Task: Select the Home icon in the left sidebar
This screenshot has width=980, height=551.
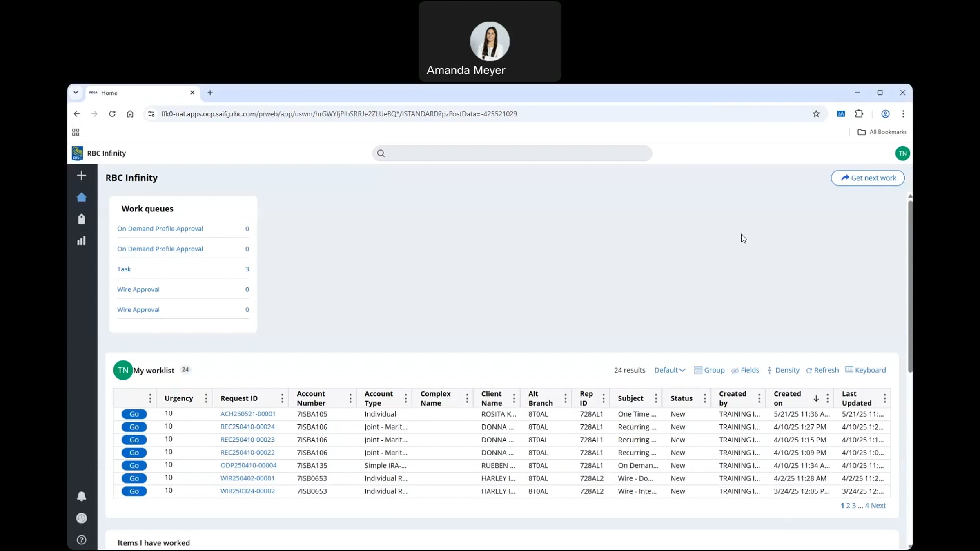Action: click(81, 197)
